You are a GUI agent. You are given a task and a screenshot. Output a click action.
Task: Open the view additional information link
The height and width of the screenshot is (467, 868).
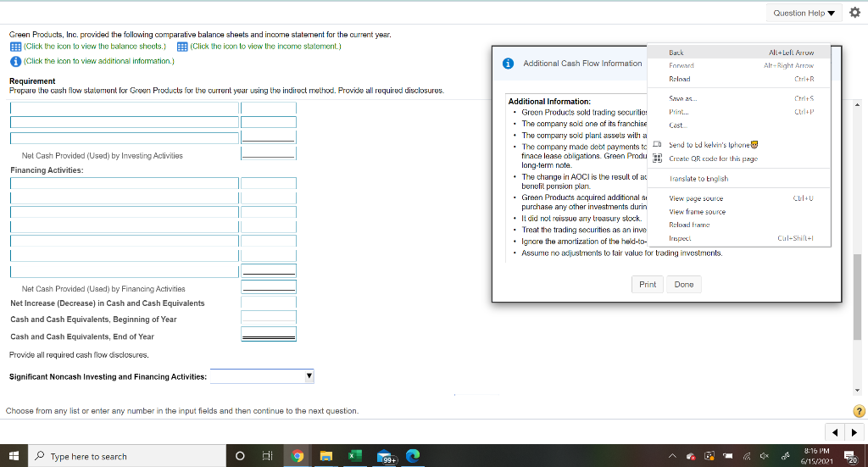coord(98,61)
